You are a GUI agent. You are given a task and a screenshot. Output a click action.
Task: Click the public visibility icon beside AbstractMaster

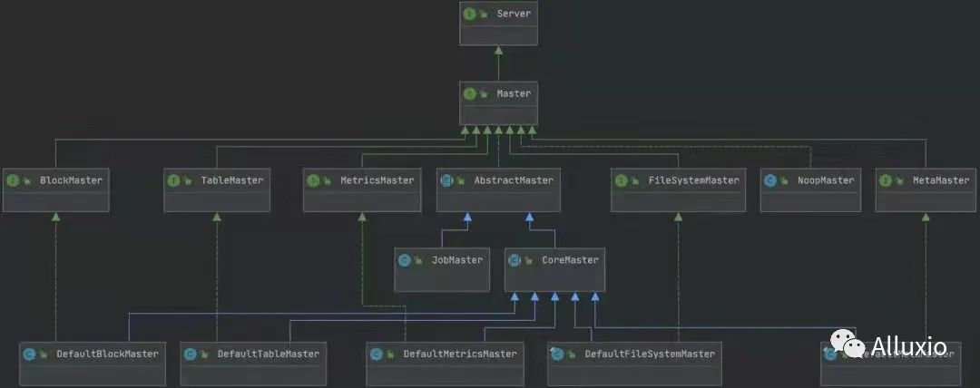(461, 181)
